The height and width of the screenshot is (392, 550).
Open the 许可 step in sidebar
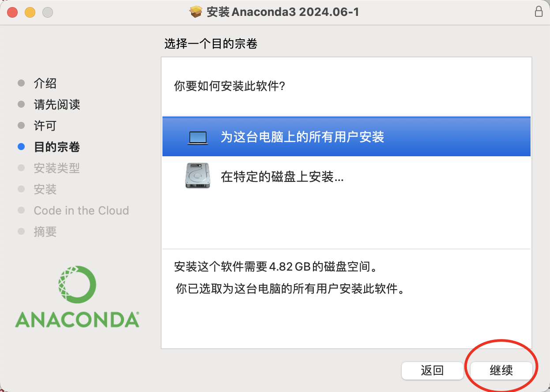click(45, 126)
